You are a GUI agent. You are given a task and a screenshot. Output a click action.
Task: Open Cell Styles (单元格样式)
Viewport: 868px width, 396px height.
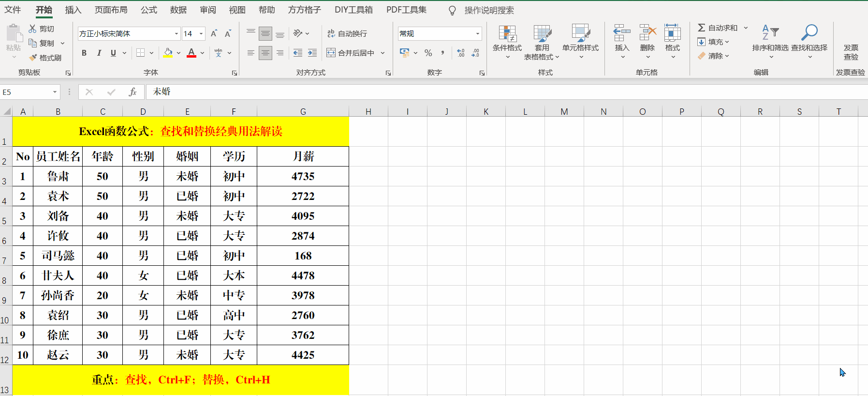[x=580, y=42]
